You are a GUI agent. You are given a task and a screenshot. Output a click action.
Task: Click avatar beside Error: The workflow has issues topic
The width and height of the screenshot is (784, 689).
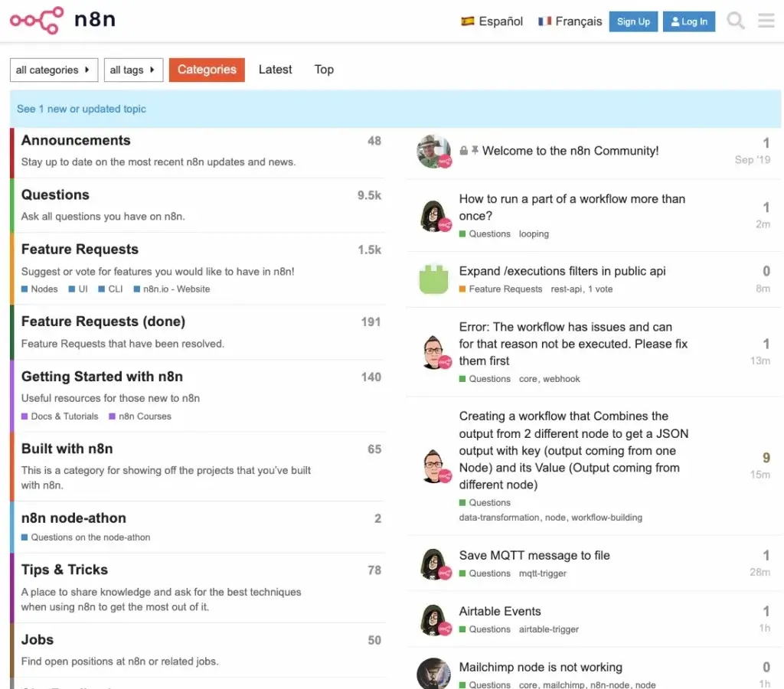click(433, 352)
